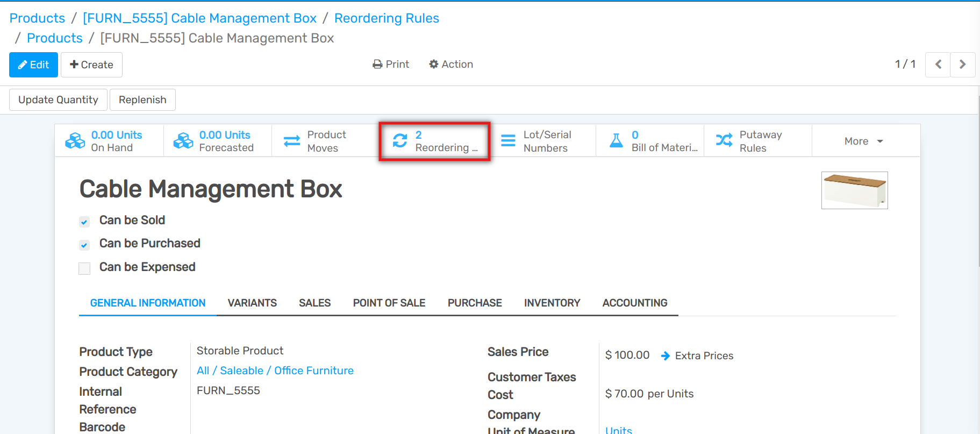Open the Print dropdown menu
The image size is (980, 434).
(x=391, y=65)
